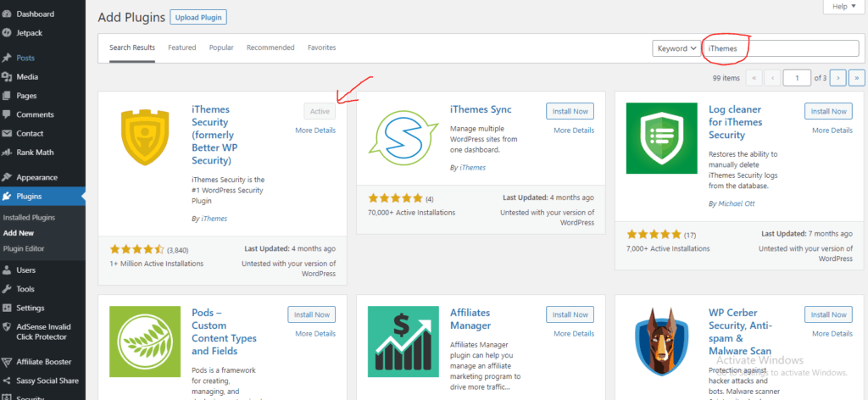This screenshot has height=400, width=868.
Task: Click 1+ Million Active Installations text
Action: [157, 264]
